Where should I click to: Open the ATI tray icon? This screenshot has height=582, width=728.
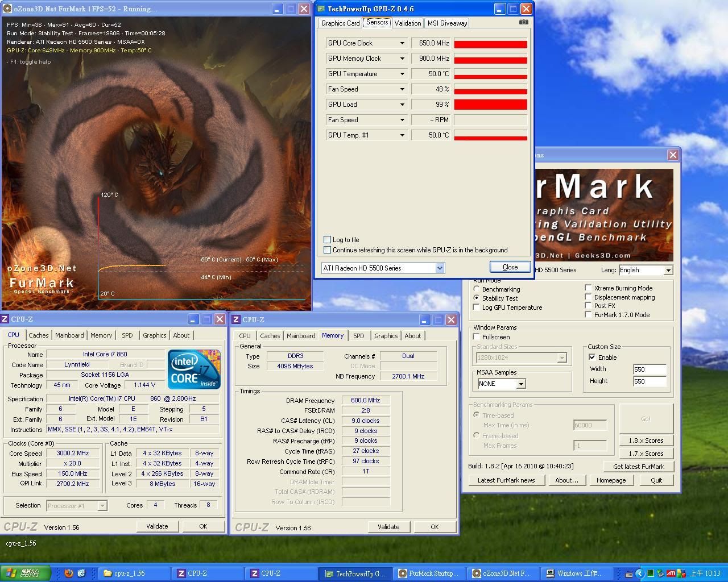(x=671, y=573)
